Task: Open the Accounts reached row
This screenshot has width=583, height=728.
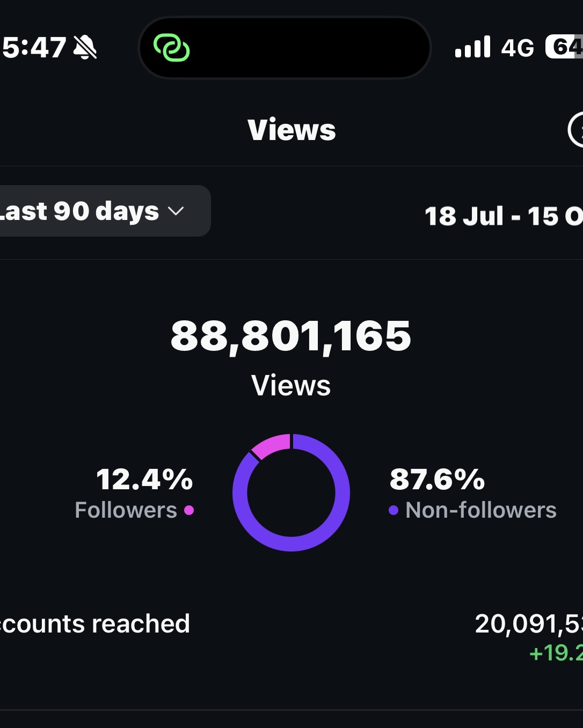Action: coord(96,624)
